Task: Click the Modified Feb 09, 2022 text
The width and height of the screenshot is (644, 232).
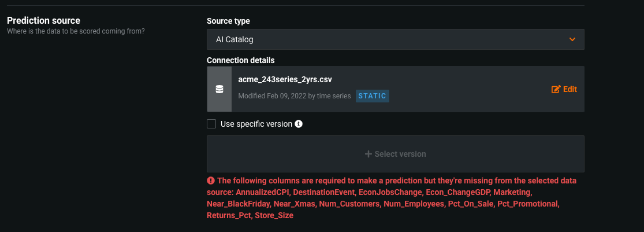Action: (x=294, y=96)
